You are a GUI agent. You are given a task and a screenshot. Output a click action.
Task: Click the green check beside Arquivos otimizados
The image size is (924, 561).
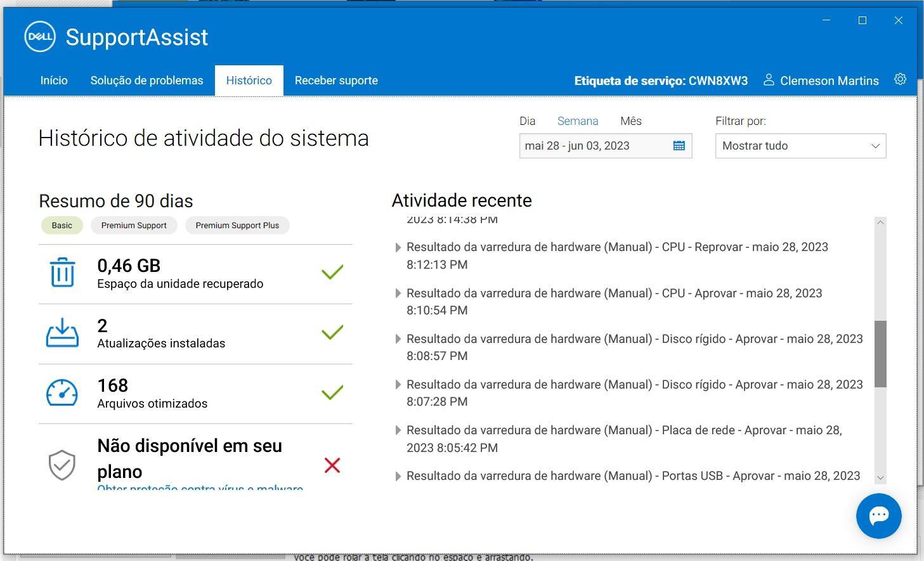332,392
